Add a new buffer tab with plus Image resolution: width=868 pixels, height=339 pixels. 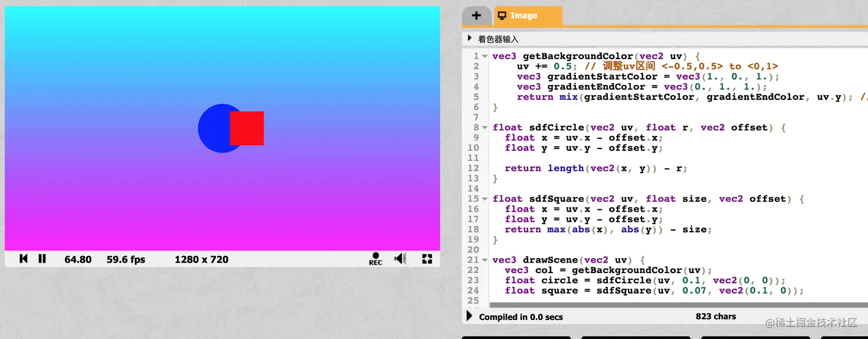(476, 15)
